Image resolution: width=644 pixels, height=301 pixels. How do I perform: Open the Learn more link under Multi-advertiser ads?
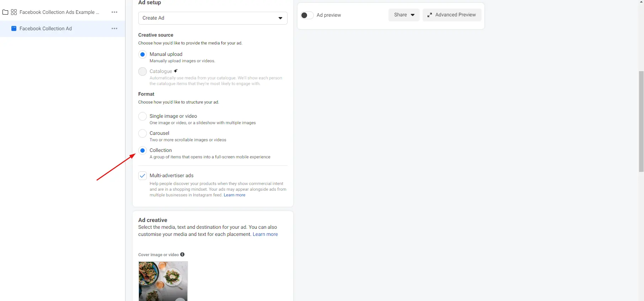pyautogui.click(x=234, y=195)
